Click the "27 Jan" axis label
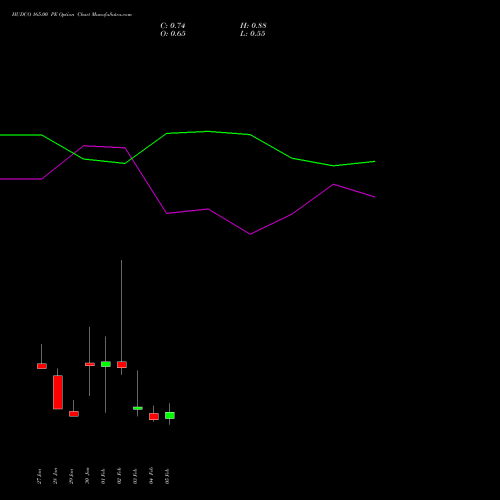This screenshot has height=500, width=500. point(39,476)
